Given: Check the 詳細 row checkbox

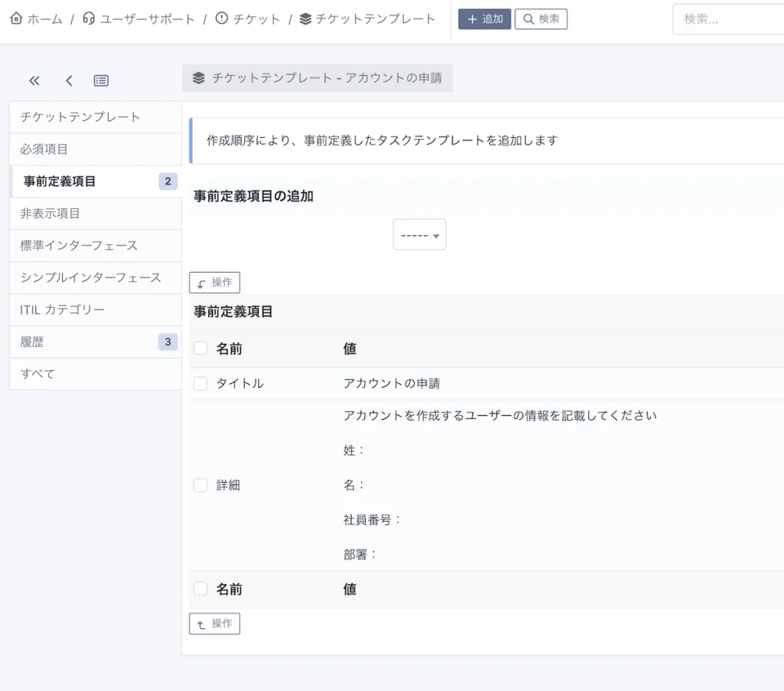Looking at the screenshot, I should tap(201, 486).
